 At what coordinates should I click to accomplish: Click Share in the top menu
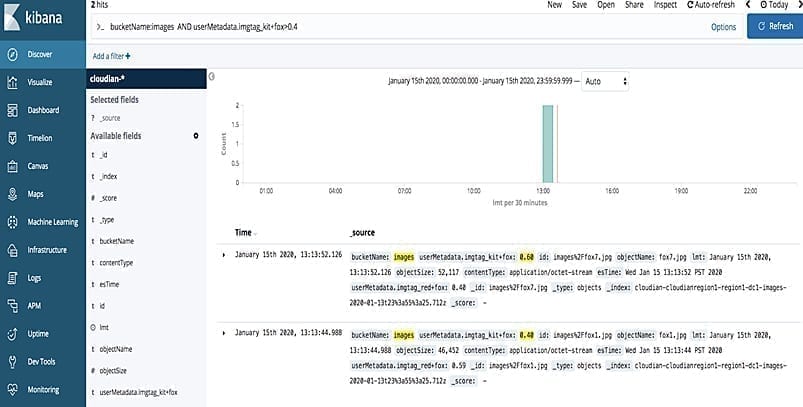(x=634, y=5)
